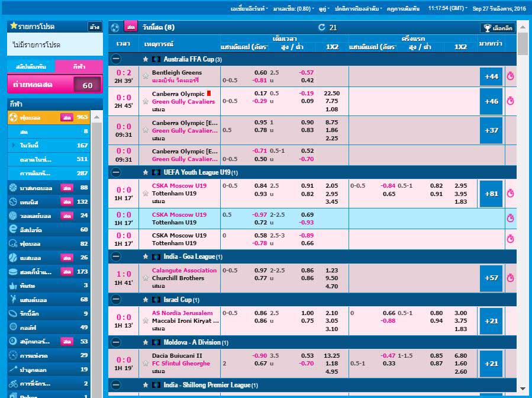The width and height of the screenshot is (532, 398).
Task: Click the favorites star icon in the sidebar header
Action: pyautogui.click(x=14, y=26)
